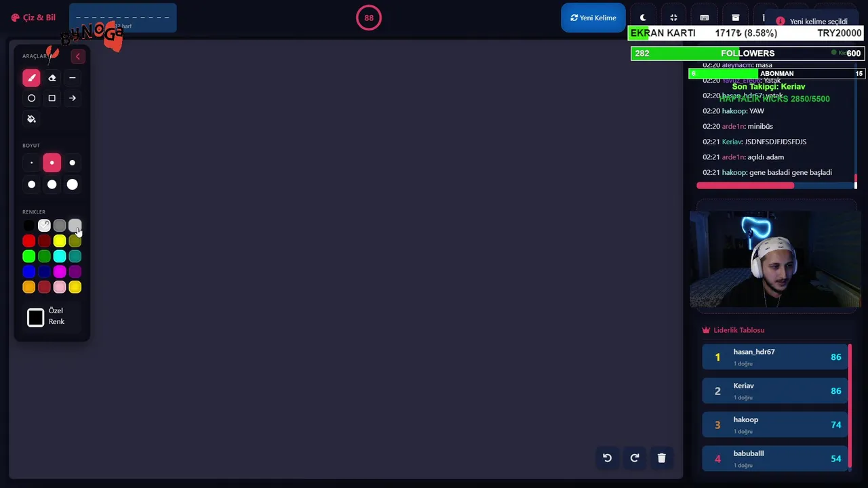Image resolution: width=868 pixels, height=488 pixels.
Task: Pick the dark maroon color swatch
Action: (x=44, y=241)
